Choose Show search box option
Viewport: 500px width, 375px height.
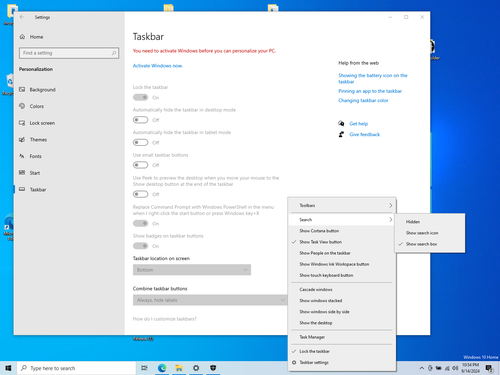coord(430,244)
